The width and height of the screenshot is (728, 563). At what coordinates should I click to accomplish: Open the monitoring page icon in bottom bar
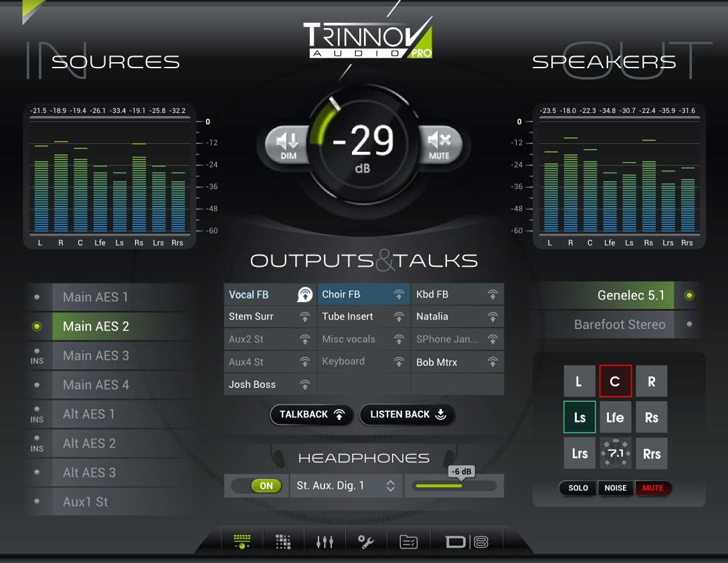click(242, 541)
